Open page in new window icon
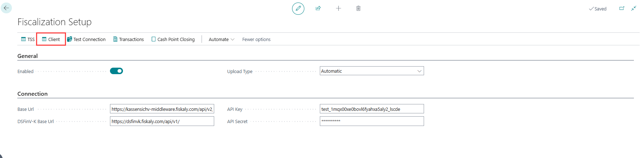 click(x=622, y=8)
